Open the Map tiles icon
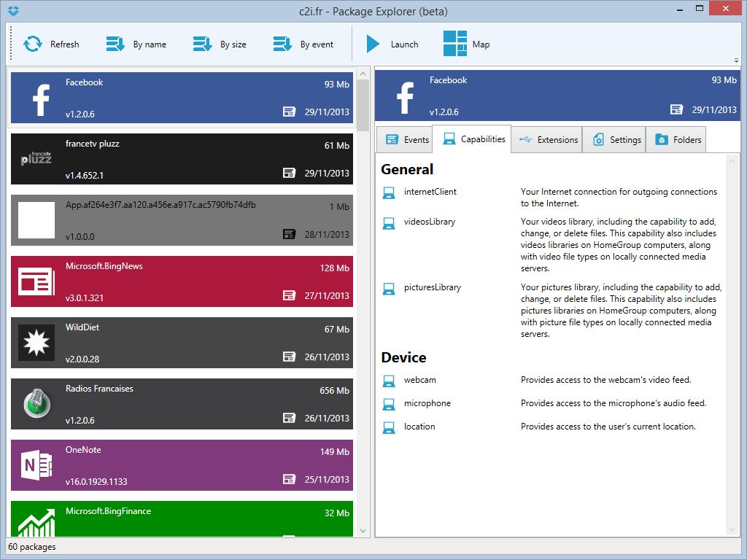The image size is (747, 560). [x=455, y=43]
